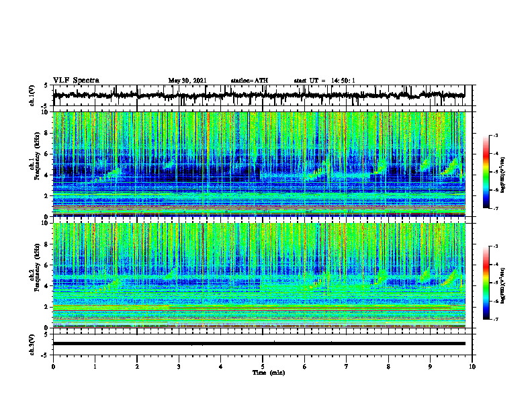Click the time axis tick label "3"
This screenshot has height=411, width=532.
[x=179, y=367]
